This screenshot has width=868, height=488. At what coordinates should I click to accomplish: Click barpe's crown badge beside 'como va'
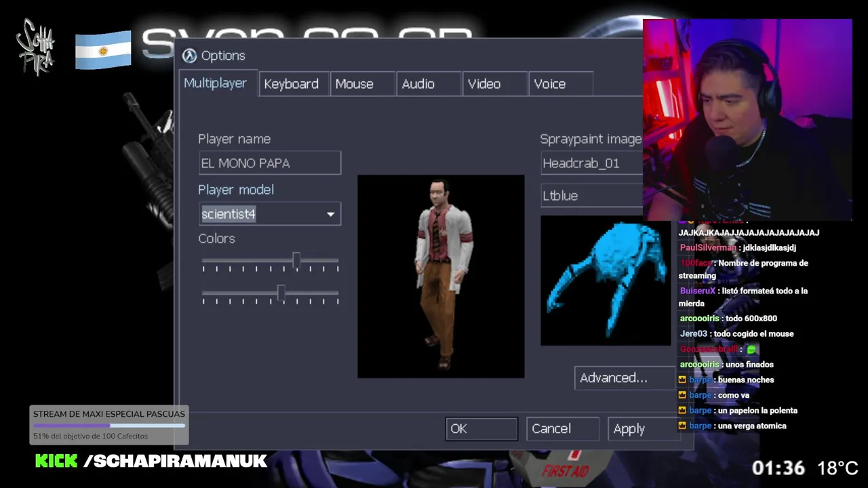[683, 395]
